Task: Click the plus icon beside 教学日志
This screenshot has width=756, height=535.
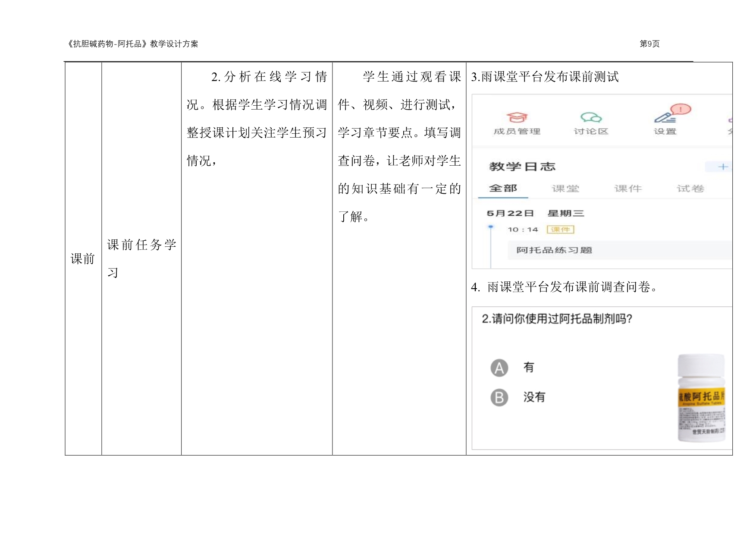Action: click(x=723, y=167)
